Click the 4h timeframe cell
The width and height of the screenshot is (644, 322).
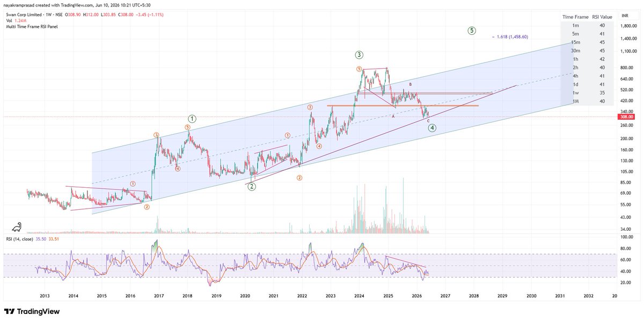pyautogui.click(x=575, y=76)
